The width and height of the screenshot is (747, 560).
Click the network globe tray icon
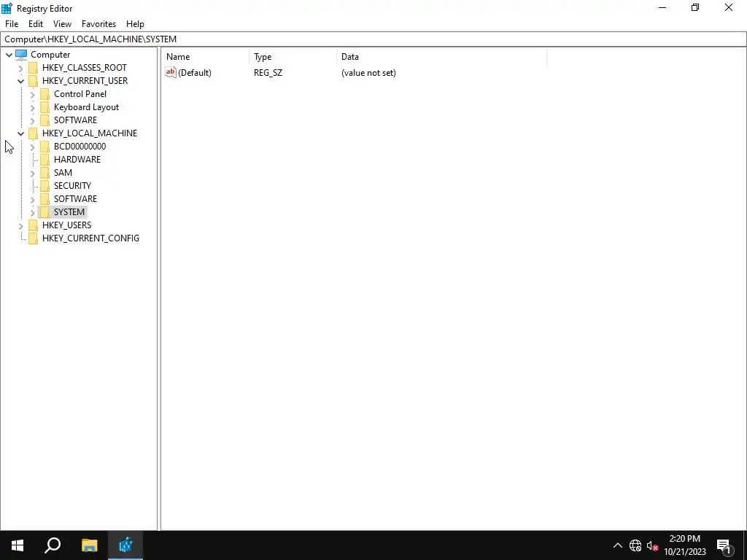click(635, 545)
